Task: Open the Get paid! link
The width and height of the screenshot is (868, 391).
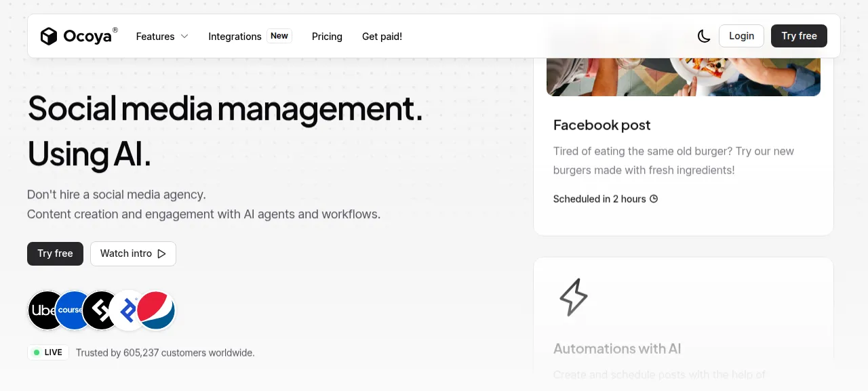Action: click(x=382, y=37)
